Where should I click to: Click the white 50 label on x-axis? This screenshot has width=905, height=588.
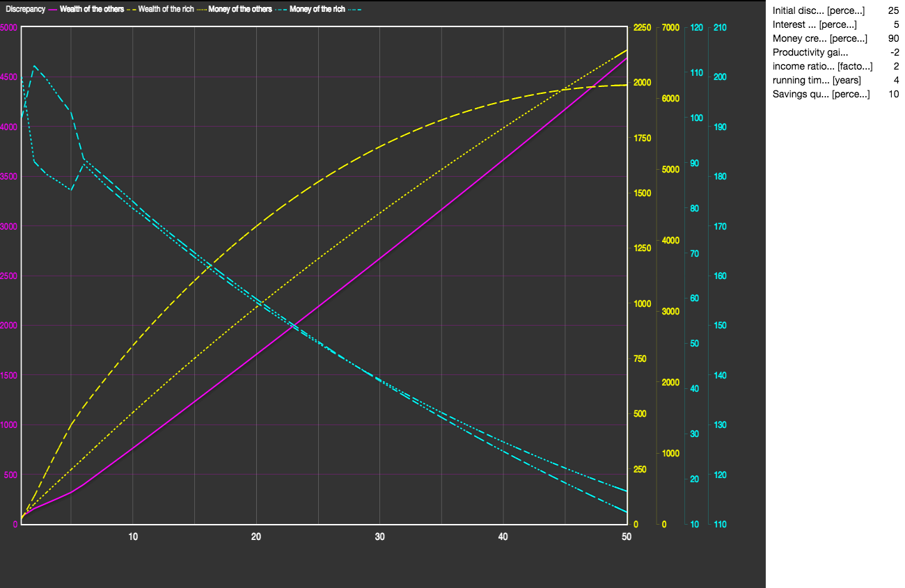[627, 537]
